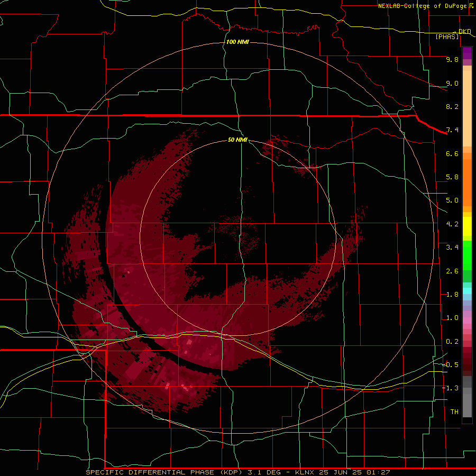Click the 5.0 scale value
Image resolution: width=476 pixels, height=476 pixels.
452,200
